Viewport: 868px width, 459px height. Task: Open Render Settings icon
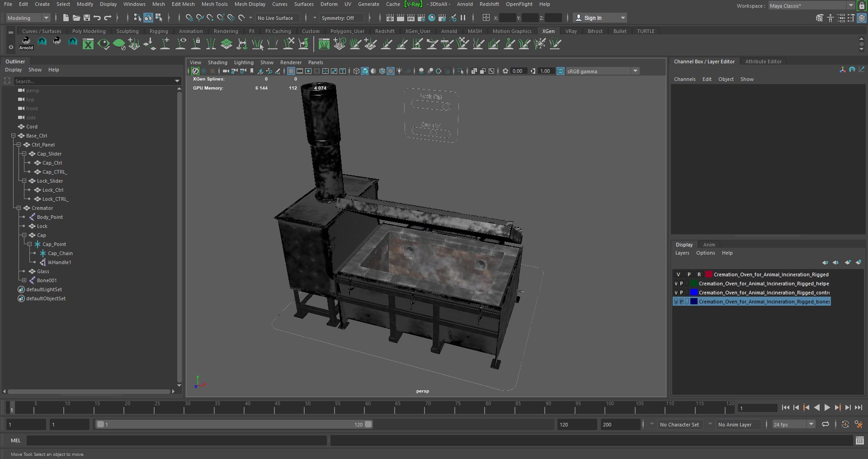pyautogui.click(x=421, y=18)
